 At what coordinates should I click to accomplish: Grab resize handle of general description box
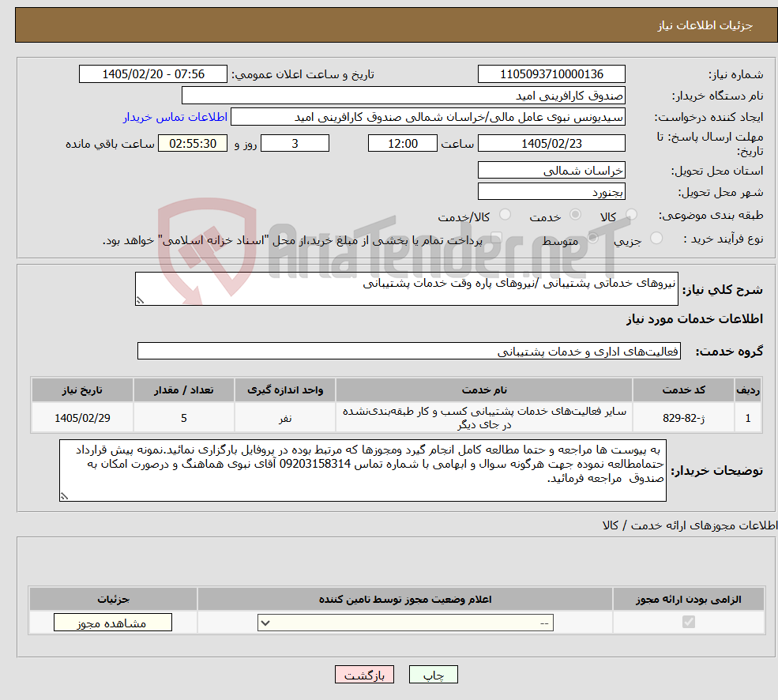pos(140,300)
